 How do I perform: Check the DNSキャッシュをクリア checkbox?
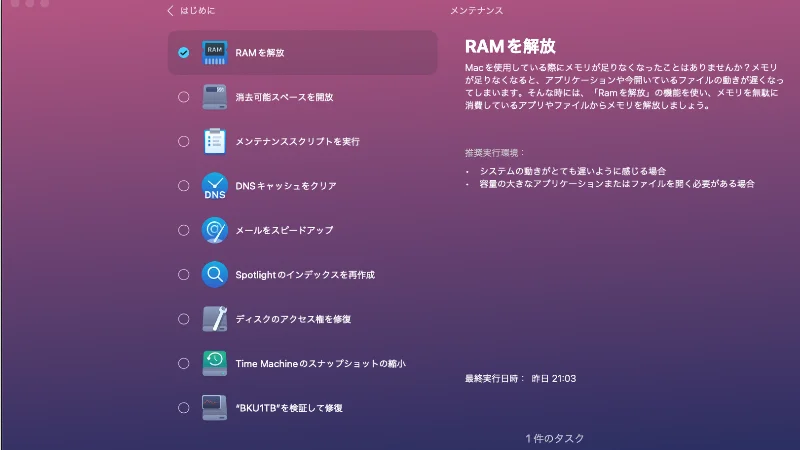pyautogui.click(x=183, y=186)
